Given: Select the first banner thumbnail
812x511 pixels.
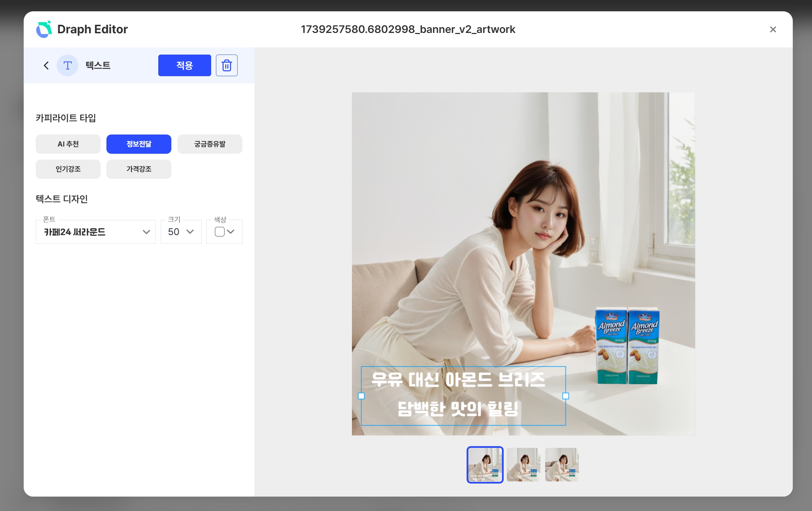Looking at the screenshot, I should pos(485,465).
